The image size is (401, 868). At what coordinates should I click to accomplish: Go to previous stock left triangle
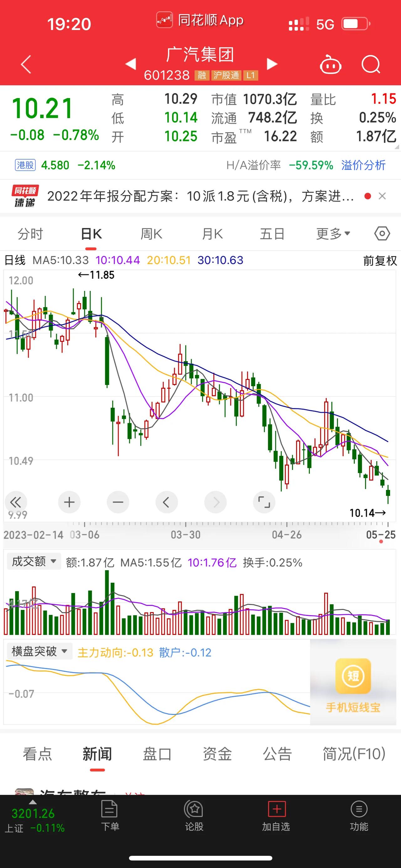[131, 64]
